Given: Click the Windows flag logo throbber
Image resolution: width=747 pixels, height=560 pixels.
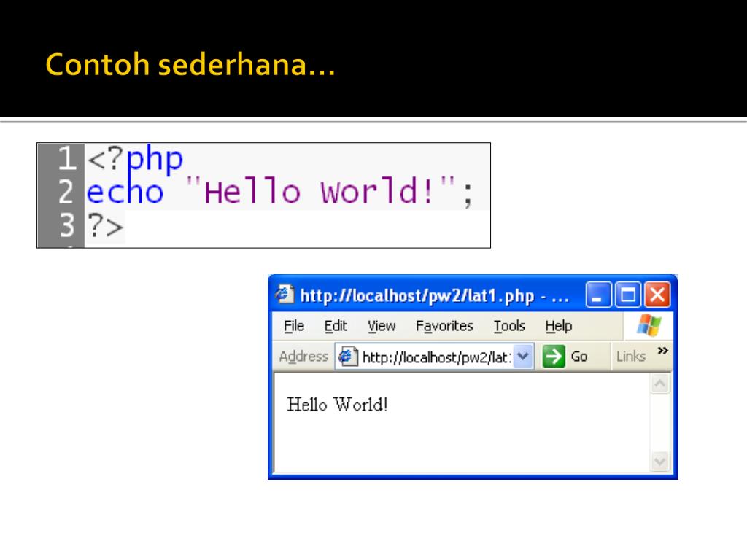Looking at the screenshot, I should pyautogui.click(x=649, y=326).
